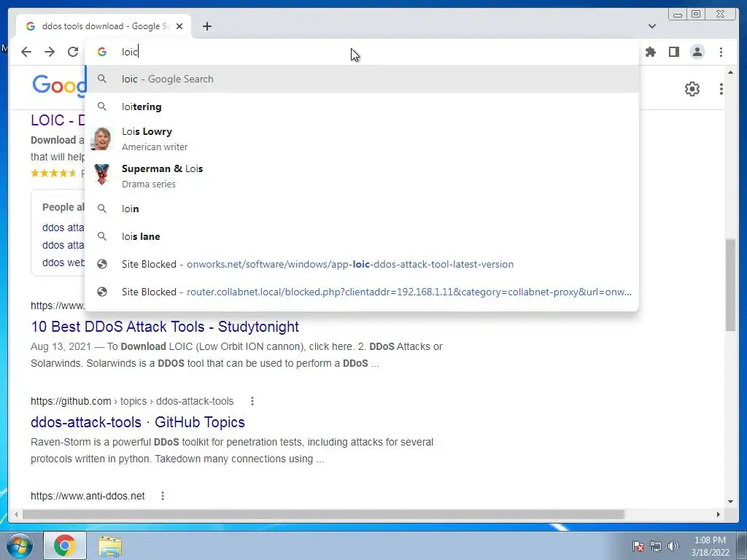Click the Google logo on the page
Image resolution: width=747 pixels, height=560 pixels.
coord(58,86)
